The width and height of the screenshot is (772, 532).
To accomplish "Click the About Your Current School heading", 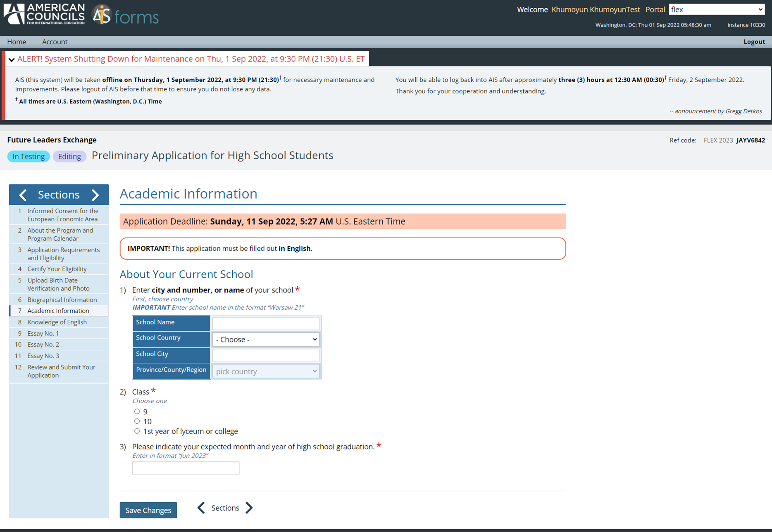I will [x=186, y=274].
